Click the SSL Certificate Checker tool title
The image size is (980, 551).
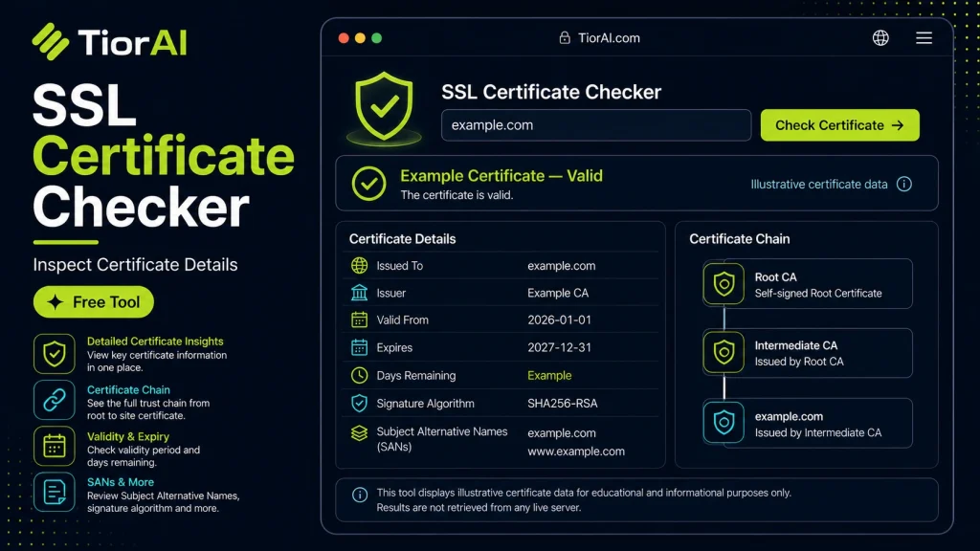[x=551, y=92]
